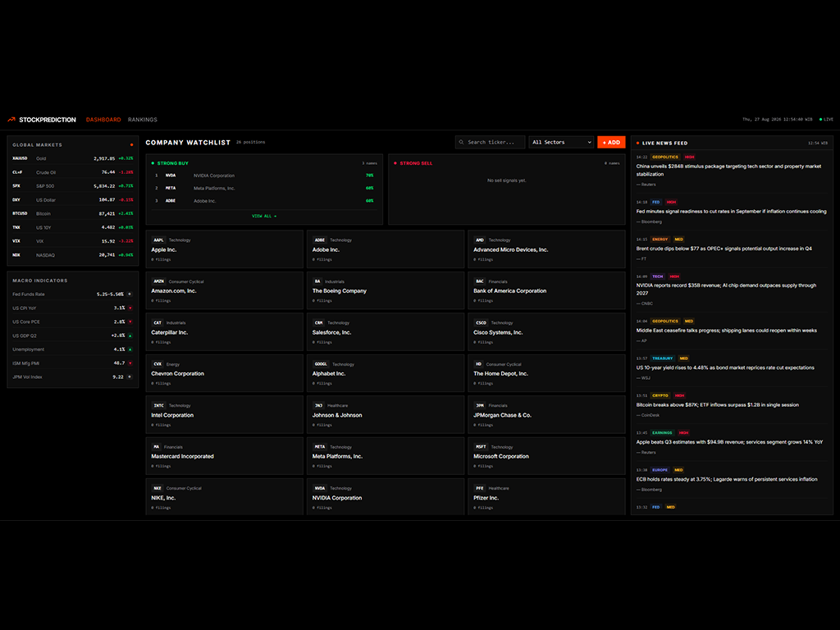Open the Middle East ceasefire talks headline
The image size is (840, 630).
727,330
